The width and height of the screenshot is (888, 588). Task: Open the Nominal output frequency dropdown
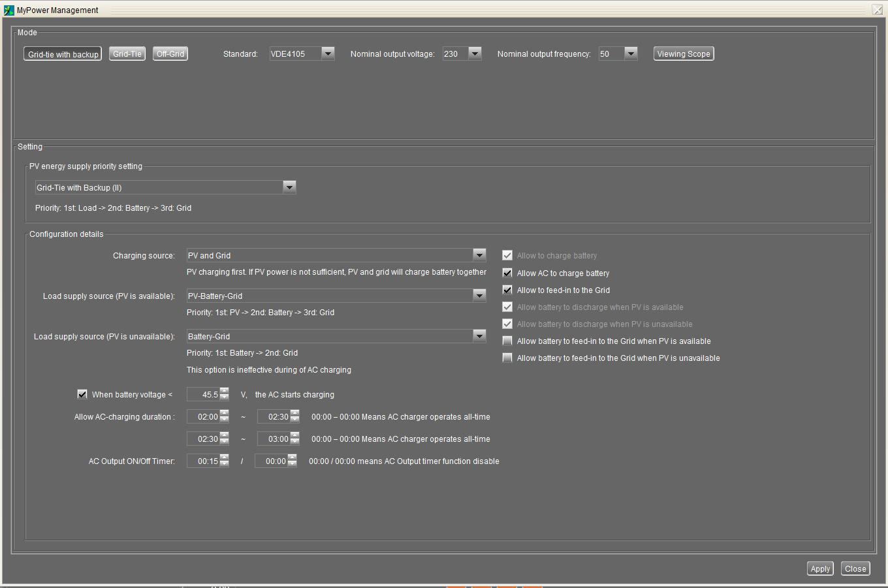point(630,54)
